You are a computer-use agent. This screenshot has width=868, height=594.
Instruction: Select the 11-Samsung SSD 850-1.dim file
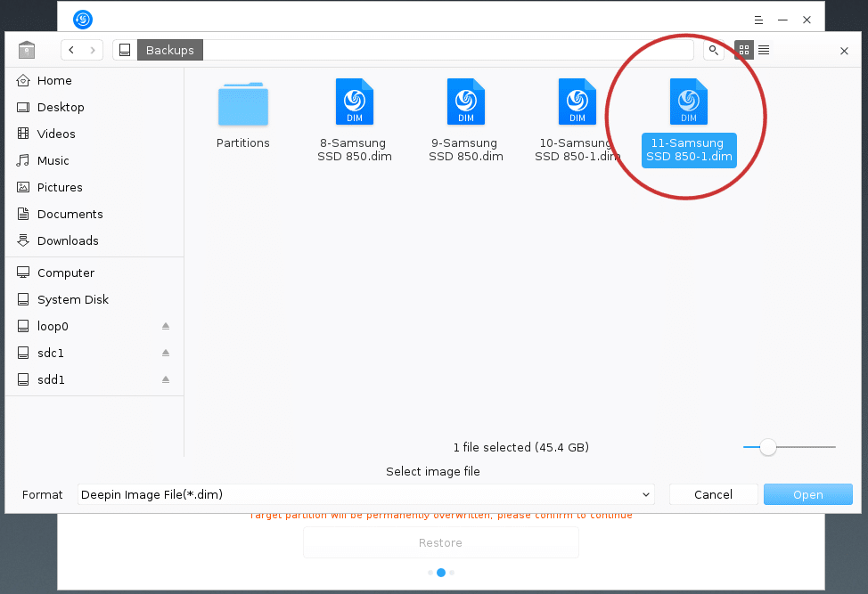tap(689, 122)
